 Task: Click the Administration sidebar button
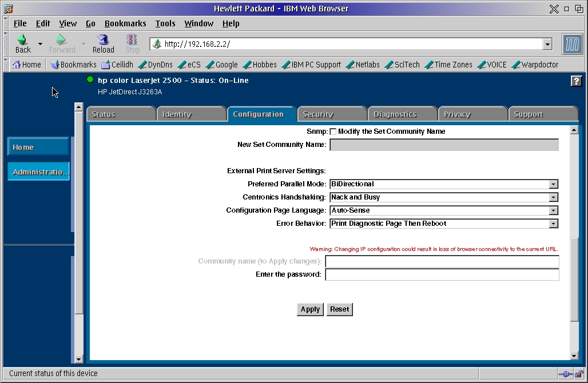pyautogui.click(x=38, y=171)
